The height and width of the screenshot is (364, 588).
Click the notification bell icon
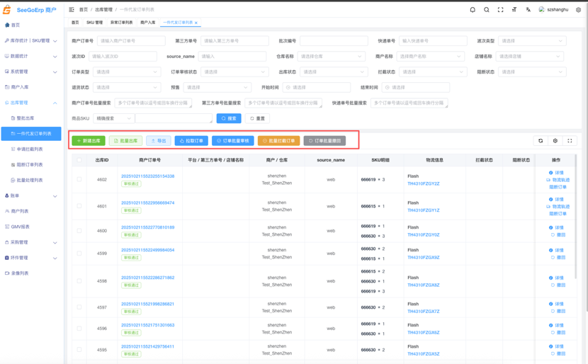pyautogui.click(x=473, y=10)
